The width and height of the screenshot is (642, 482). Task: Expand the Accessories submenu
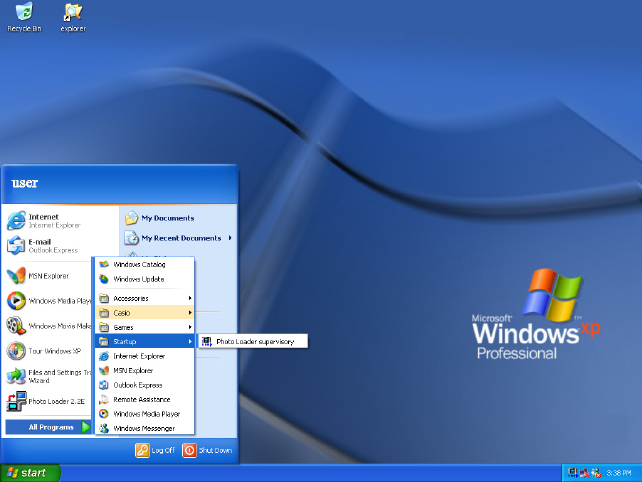pos(144,298)
